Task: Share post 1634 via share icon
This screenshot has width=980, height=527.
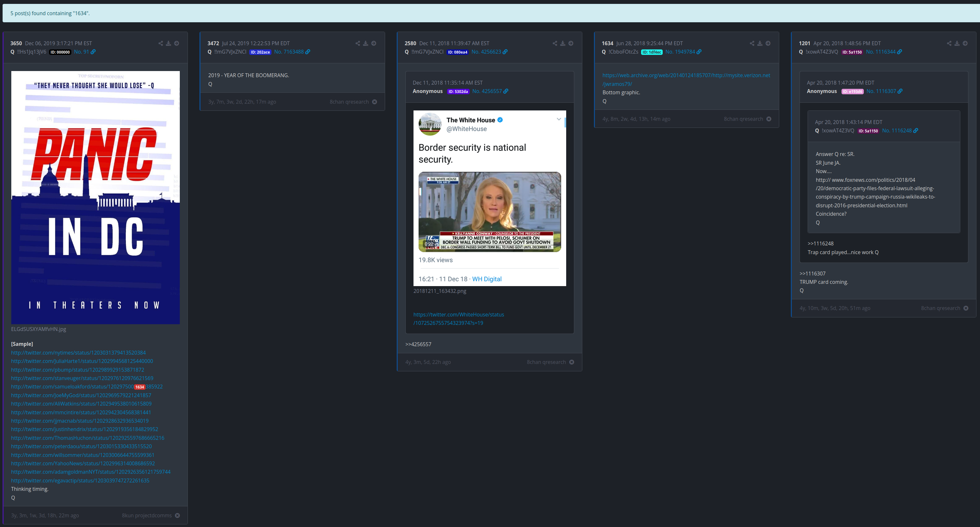Action: click(752, 43)
